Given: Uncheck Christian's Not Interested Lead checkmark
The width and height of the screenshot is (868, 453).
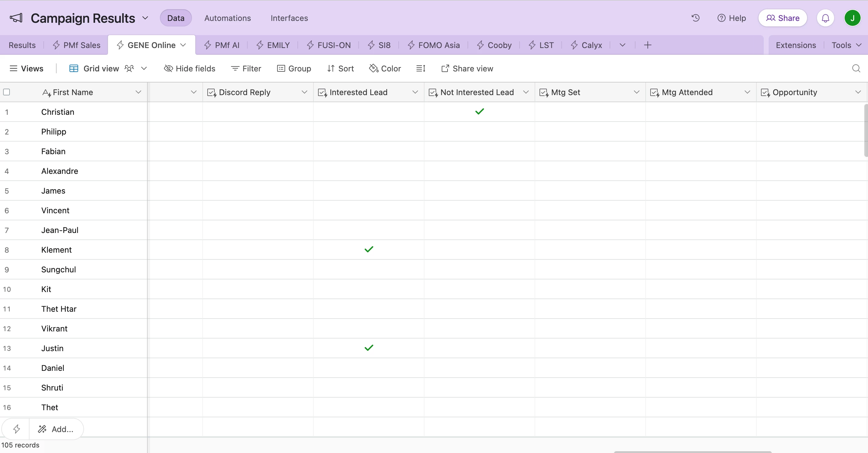Looking at the screenshot, I should tap(479, 111).
